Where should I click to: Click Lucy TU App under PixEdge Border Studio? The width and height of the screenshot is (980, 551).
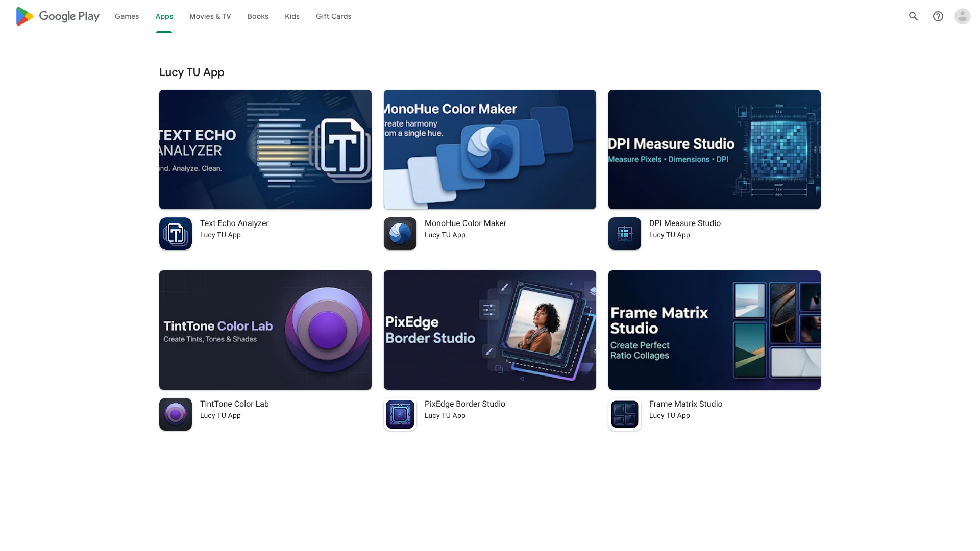tap(445, 416)
